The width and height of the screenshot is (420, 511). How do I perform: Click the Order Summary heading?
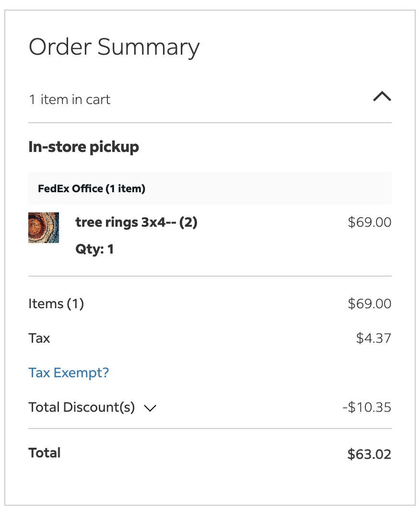click(114, 47)
